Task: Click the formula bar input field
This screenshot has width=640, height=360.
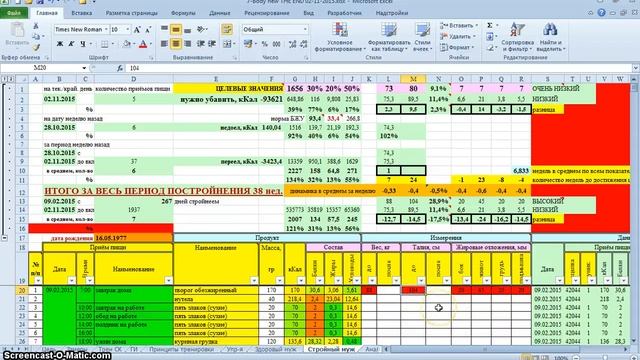Action: pos(380,68)
